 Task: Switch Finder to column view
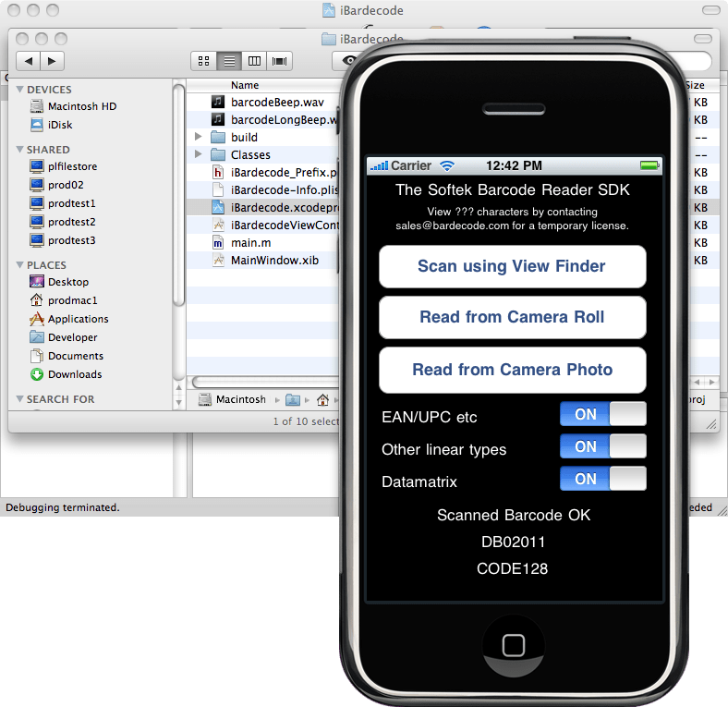tap(254, 61)
